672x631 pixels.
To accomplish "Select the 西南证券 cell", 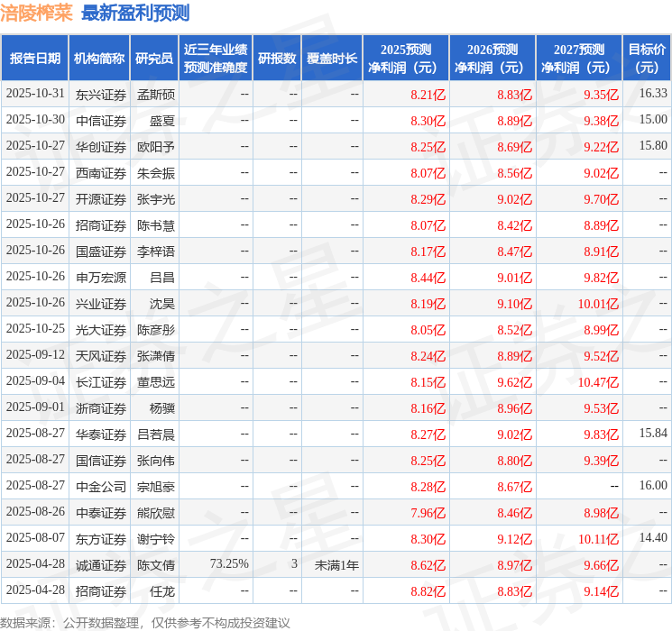I will (x=101, y=173).
